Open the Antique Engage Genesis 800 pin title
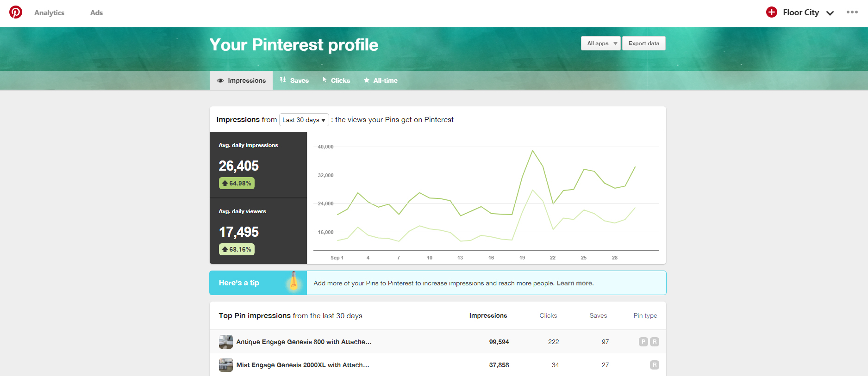This screenshot has height=376, width=868. click(x=304, y=342)
